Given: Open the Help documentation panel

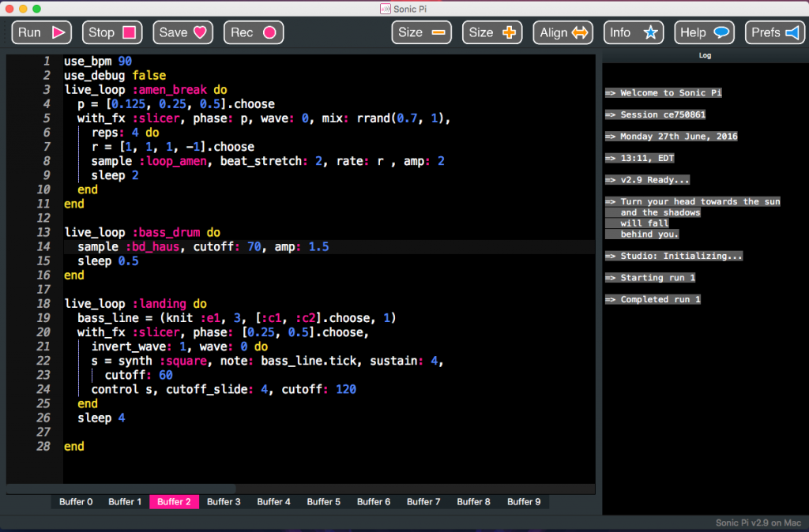Looking at the screenshot, I should [704, 32].
